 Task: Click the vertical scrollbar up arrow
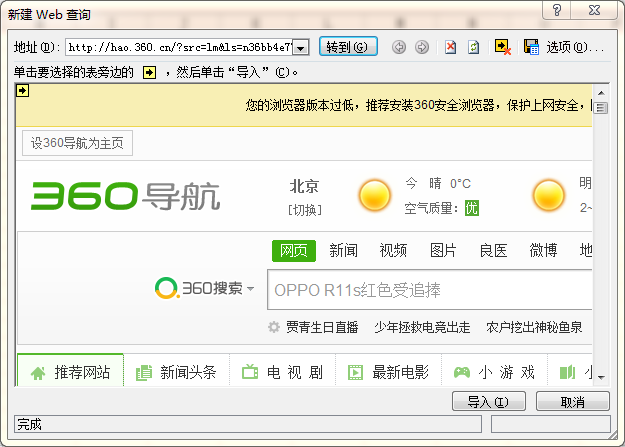601,93
